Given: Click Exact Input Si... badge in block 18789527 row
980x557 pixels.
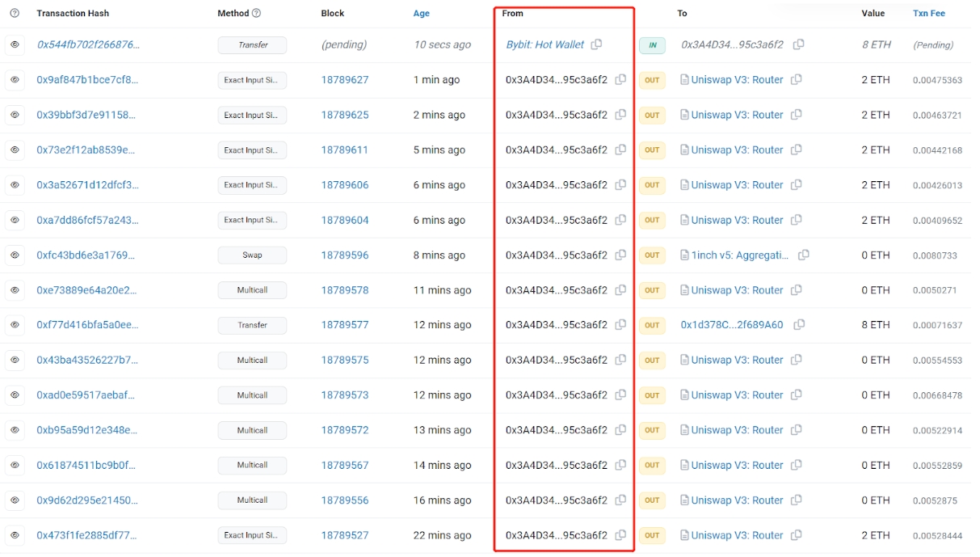Looking at the screenshot, I should 252,535.
